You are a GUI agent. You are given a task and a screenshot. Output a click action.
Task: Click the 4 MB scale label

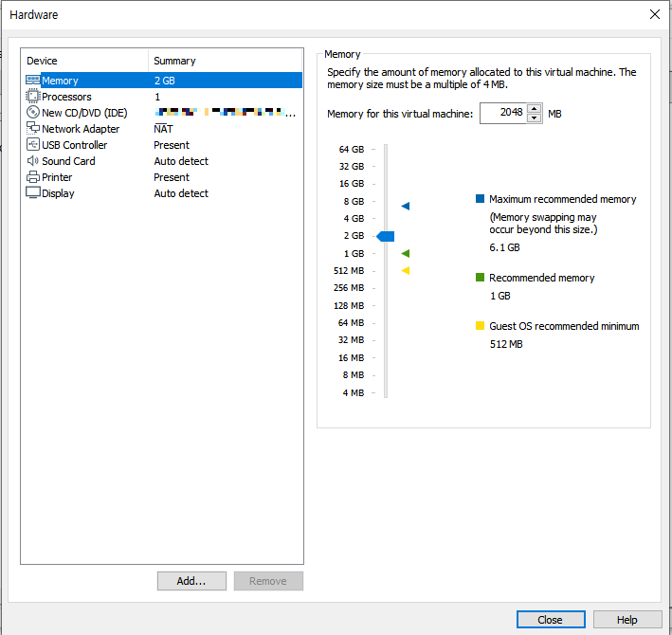click(x=354, y=393)
